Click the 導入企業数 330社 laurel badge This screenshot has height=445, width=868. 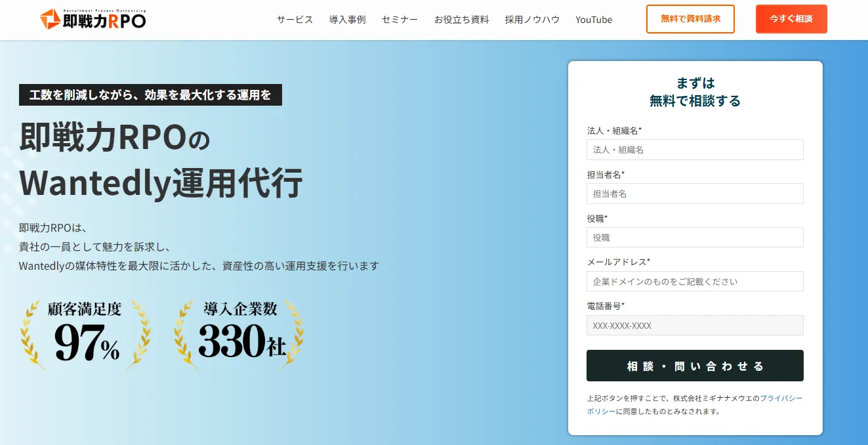[239, 333]
